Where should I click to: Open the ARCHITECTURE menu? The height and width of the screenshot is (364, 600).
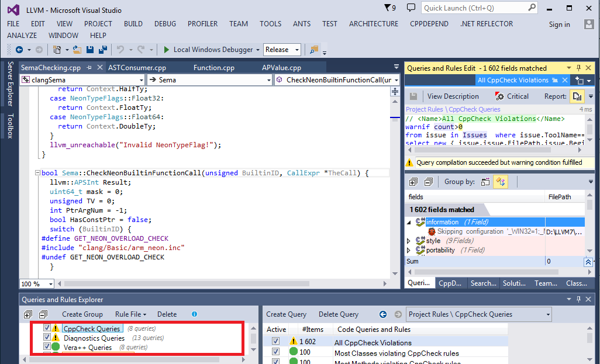[x=374, y=24]
